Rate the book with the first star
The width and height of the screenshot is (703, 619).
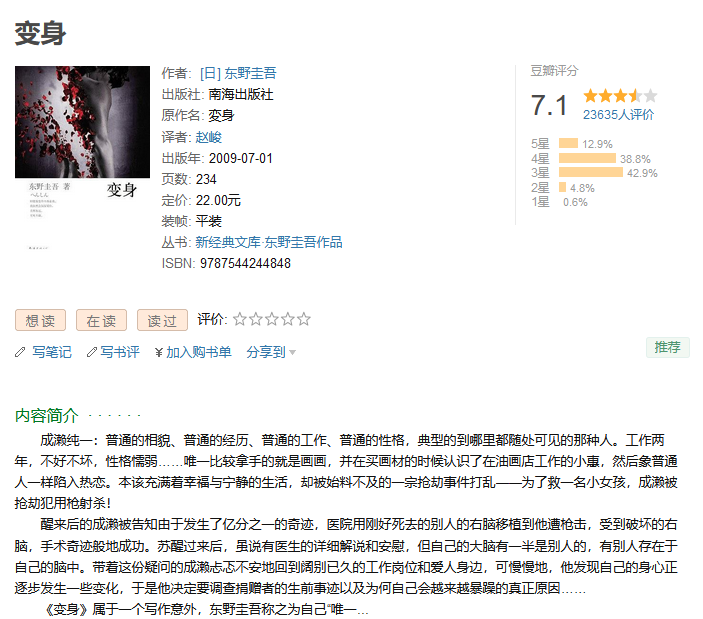coord(240,319)
